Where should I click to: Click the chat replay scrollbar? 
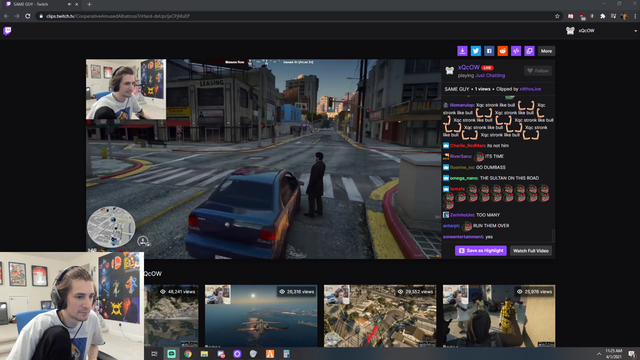click(553, 235)
